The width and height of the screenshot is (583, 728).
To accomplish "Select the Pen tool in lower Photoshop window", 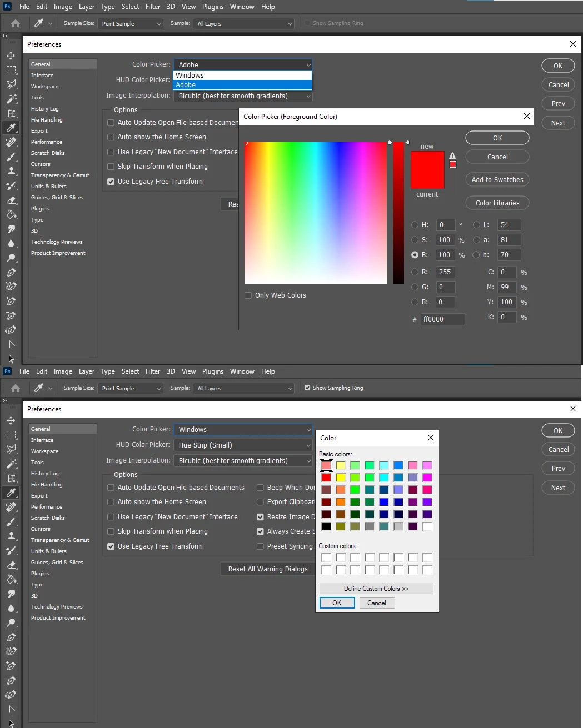I will click(11, 637).
